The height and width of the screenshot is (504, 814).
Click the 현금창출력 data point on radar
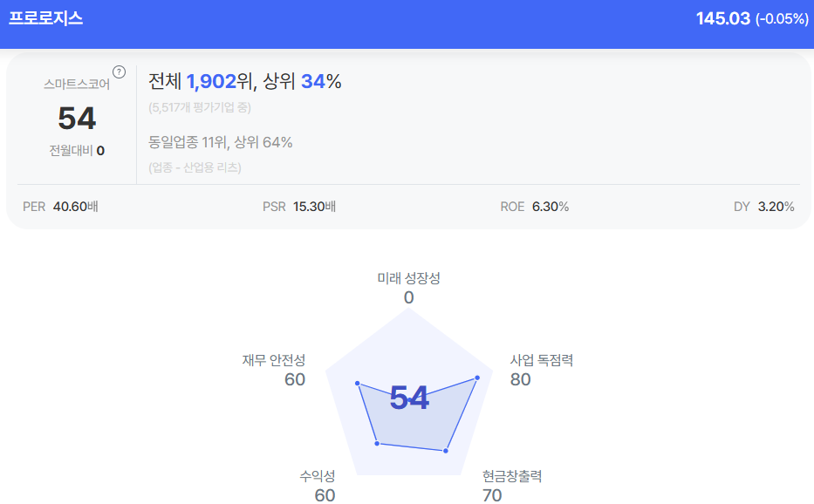tap(446, 451)
